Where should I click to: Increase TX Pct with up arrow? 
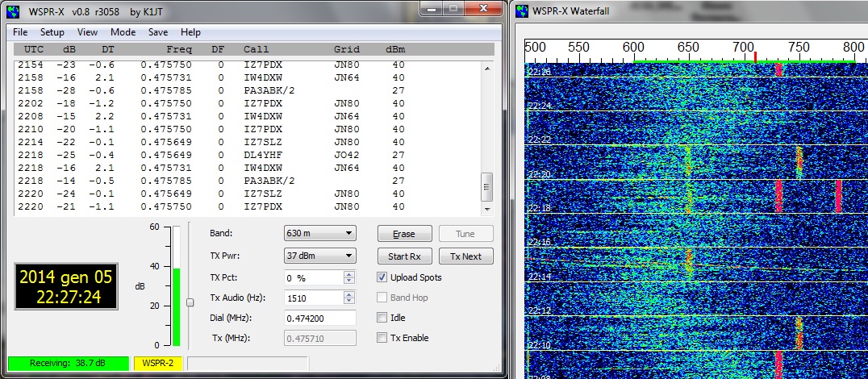tap(348, 274)
